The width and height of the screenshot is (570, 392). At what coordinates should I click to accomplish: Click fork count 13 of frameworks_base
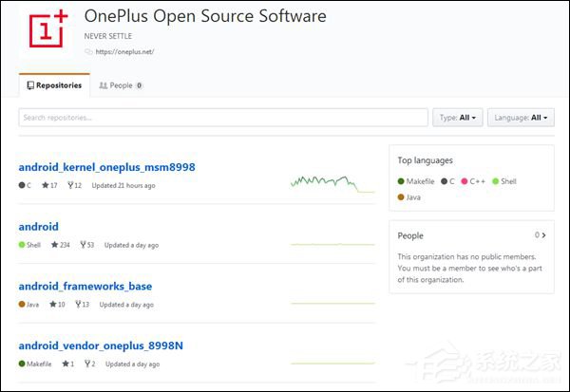point(82,304)
